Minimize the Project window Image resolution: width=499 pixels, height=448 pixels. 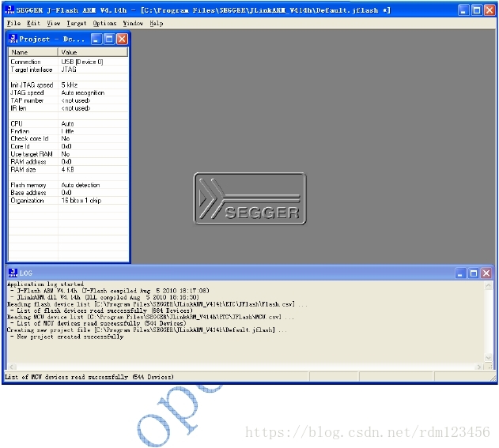96,39
